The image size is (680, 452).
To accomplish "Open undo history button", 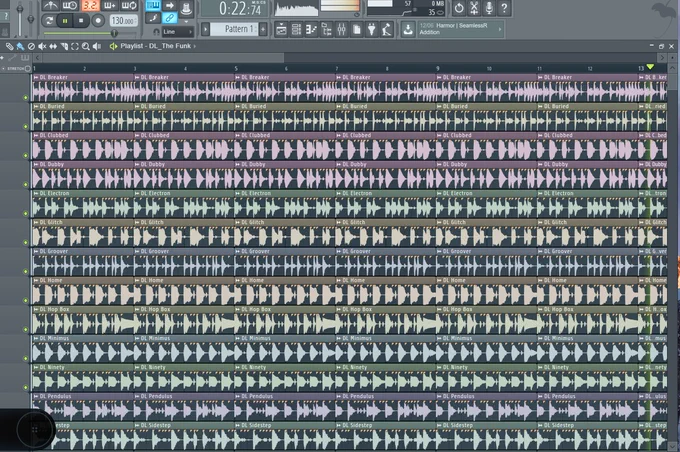I will tap(459, 8).
